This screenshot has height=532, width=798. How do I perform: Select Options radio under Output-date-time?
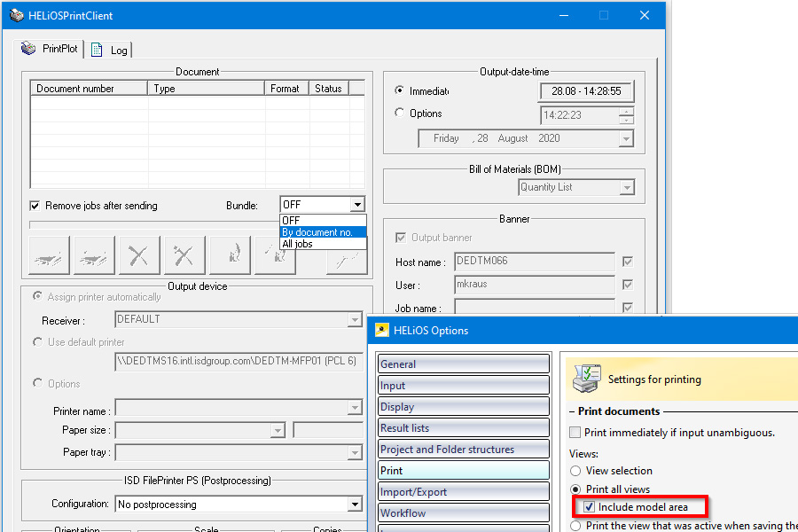tap(400, 113)
